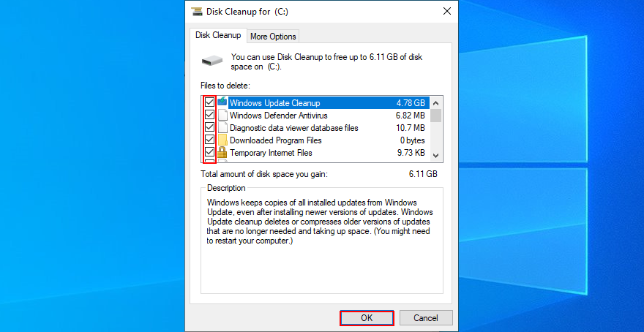Click the Disk Cleanup title bar icon

[196, 11]
